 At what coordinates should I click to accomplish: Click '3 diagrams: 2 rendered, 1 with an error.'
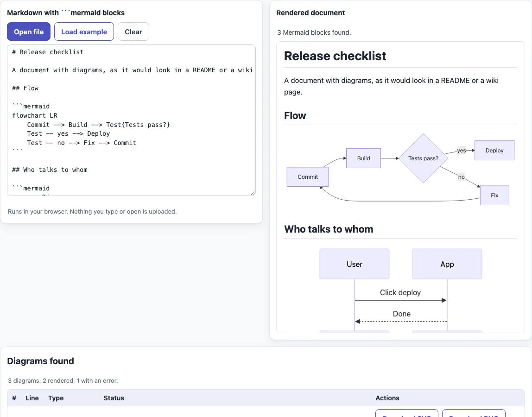click(x=63, y=381)
